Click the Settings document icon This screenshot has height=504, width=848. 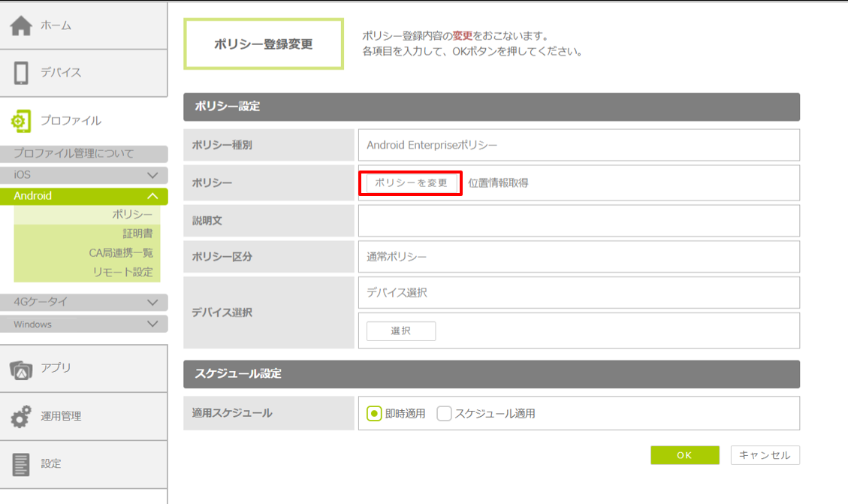[21, 464]
